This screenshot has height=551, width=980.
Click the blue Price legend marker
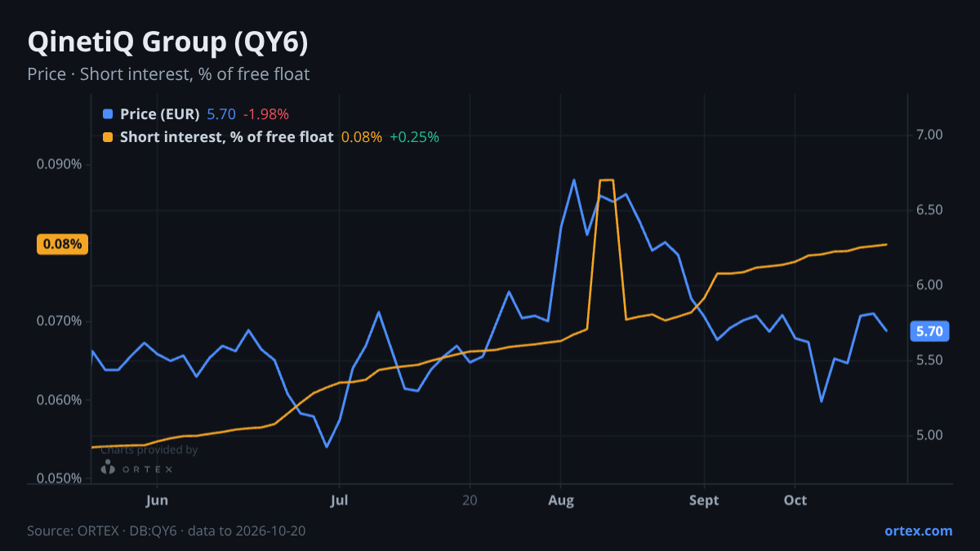click(x=108, y=114)
